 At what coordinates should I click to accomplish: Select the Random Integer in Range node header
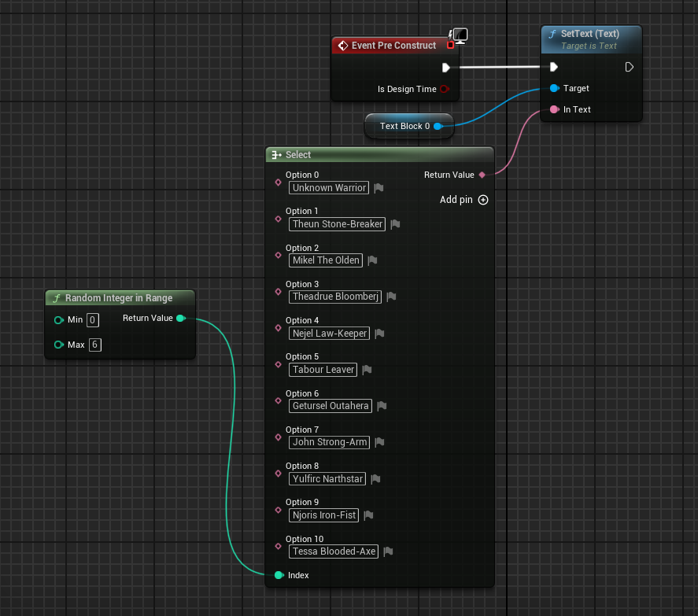click(x=120, y=297)
